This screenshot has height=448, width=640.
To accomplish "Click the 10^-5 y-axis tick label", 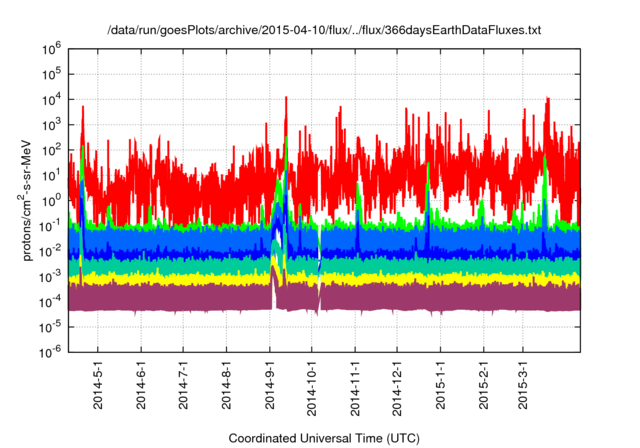I will pos(51,327).
